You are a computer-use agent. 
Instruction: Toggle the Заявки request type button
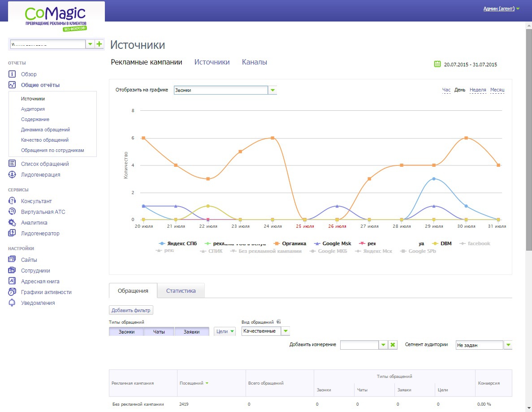(x=192, y=332)
